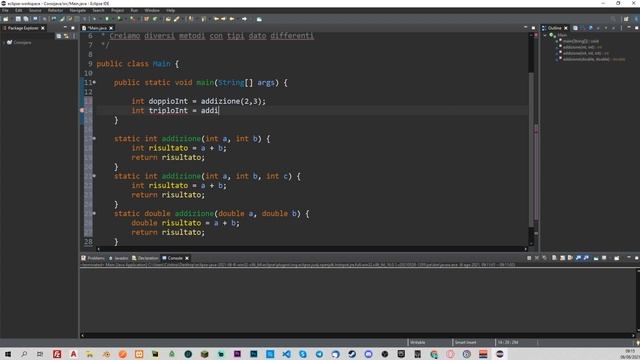
Task: Switch to the Declaration tab
Action: (145, 258)
